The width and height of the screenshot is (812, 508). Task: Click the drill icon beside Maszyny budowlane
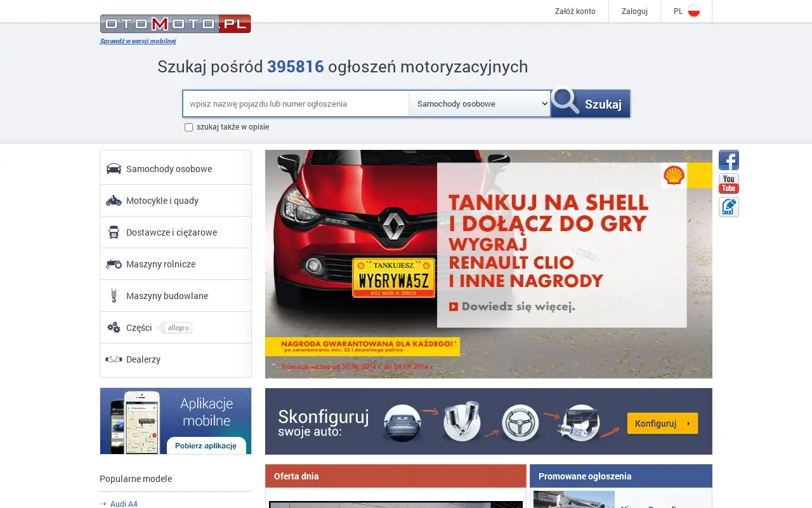[x=114, y=295]
